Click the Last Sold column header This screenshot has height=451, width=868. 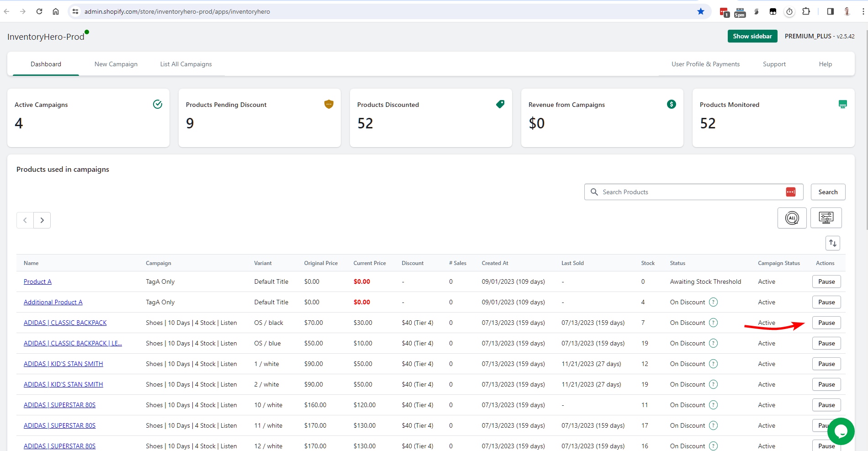(x=572, y=263)
